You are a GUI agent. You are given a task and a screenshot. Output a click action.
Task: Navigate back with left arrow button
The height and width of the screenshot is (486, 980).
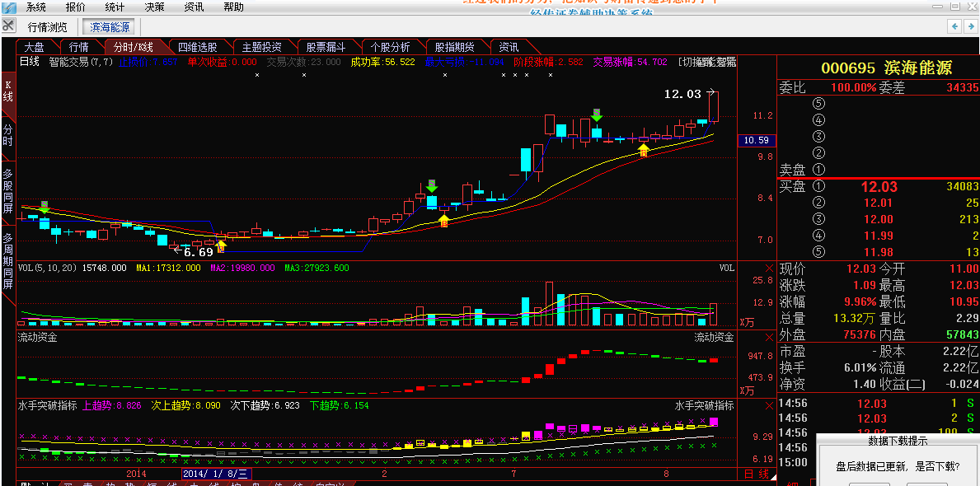954,26
